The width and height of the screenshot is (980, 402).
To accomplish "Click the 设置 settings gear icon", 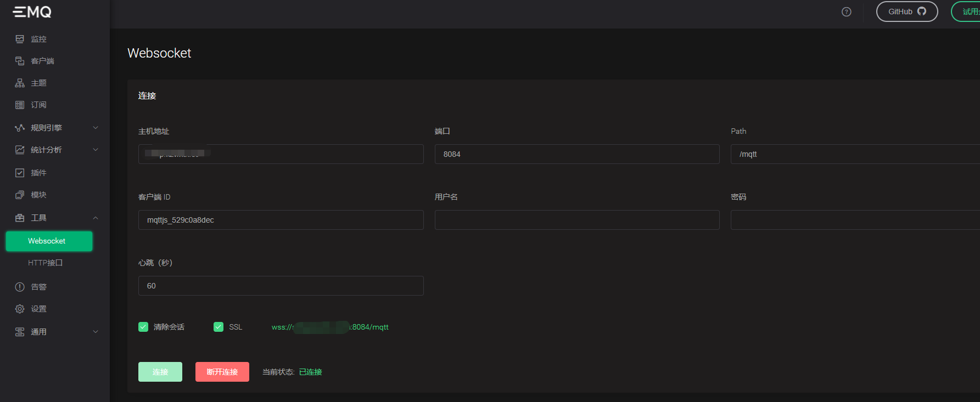I will tap(20, 309).
